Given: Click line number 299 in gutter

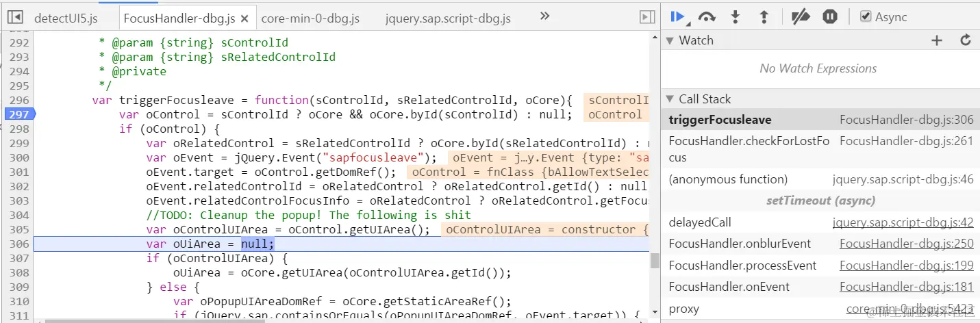Looking at the screenshot, I should [x=18, y=143].
